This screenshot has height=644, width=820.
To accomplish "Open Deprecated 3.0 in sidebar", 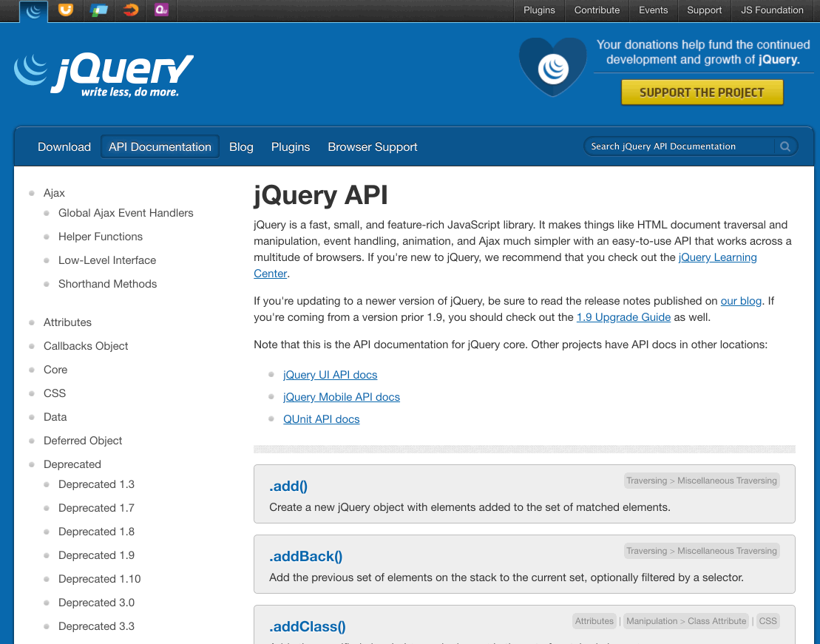I will tap(96, 602).
